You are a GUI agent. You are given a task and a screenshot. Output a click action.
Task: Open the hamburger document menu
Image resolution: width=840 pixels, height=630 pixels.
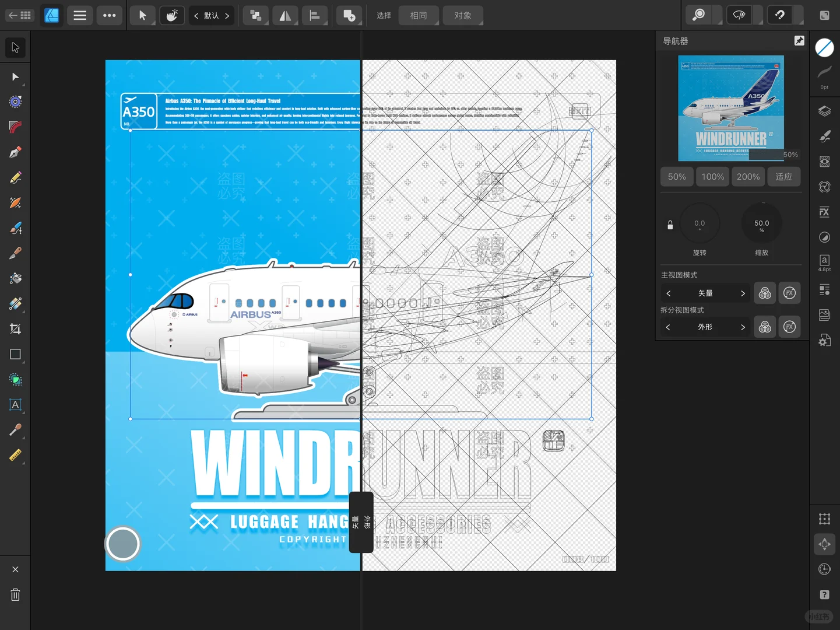[80, 15]
